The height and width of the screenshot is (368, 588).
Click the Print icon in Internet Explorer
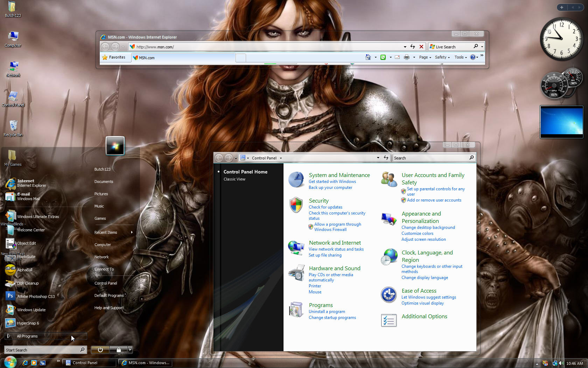click(406, 57)
